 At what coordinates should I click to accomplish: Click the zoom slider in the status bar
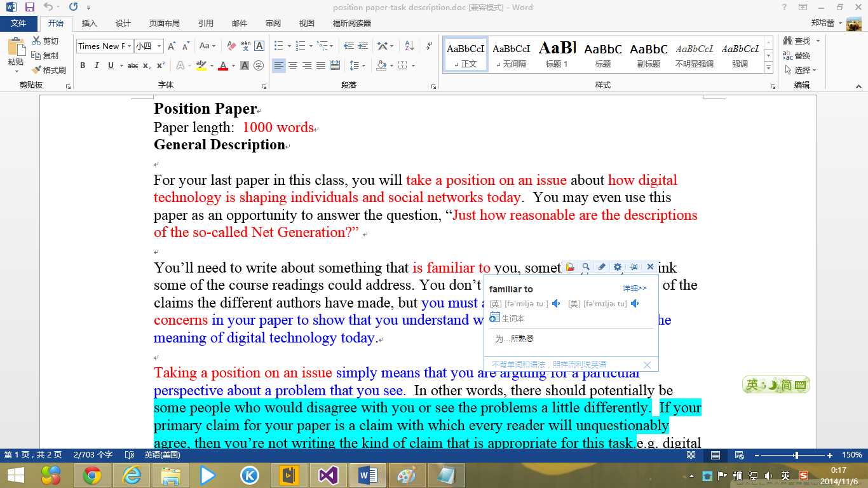tap(796, 456)
